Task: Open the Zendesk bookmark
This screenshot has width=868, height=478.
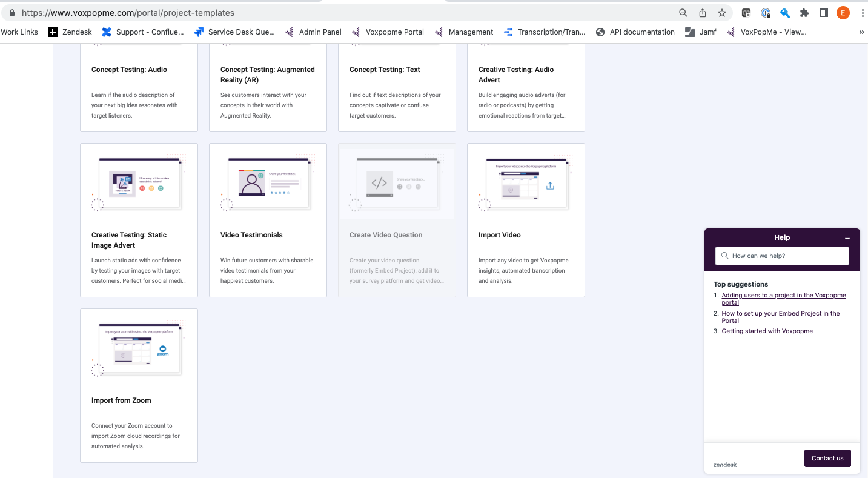Action: [70, 32]
